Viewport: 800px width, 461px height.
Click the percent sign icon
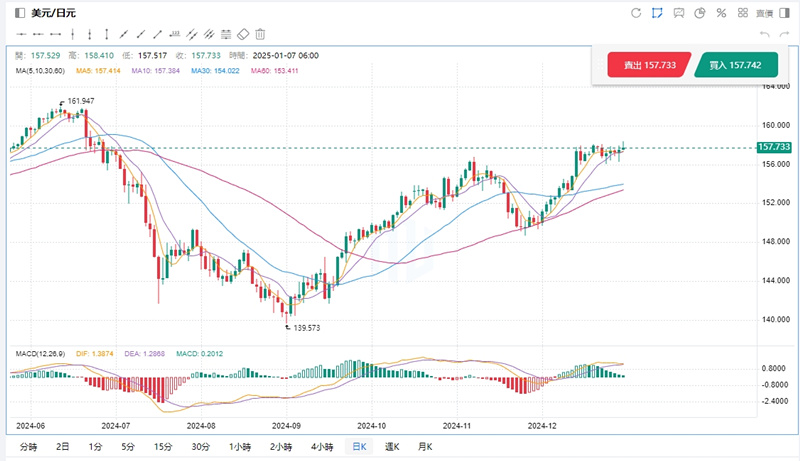[x=720, y=13]
